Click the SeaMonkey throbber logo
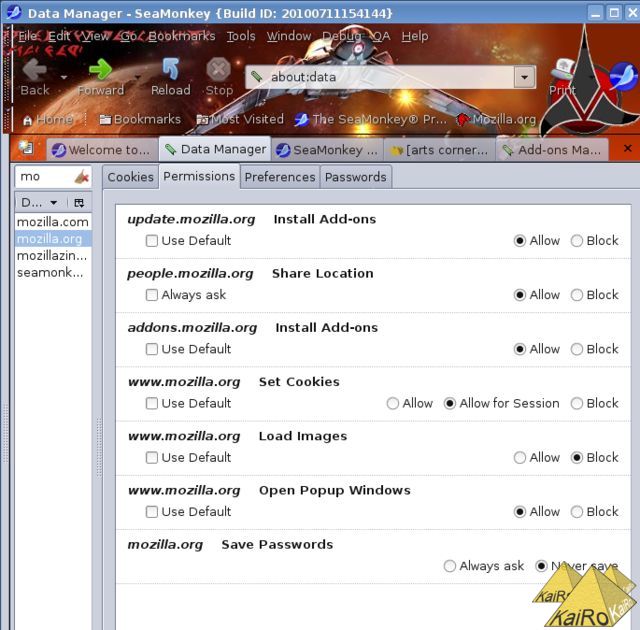 click(623, 76)
